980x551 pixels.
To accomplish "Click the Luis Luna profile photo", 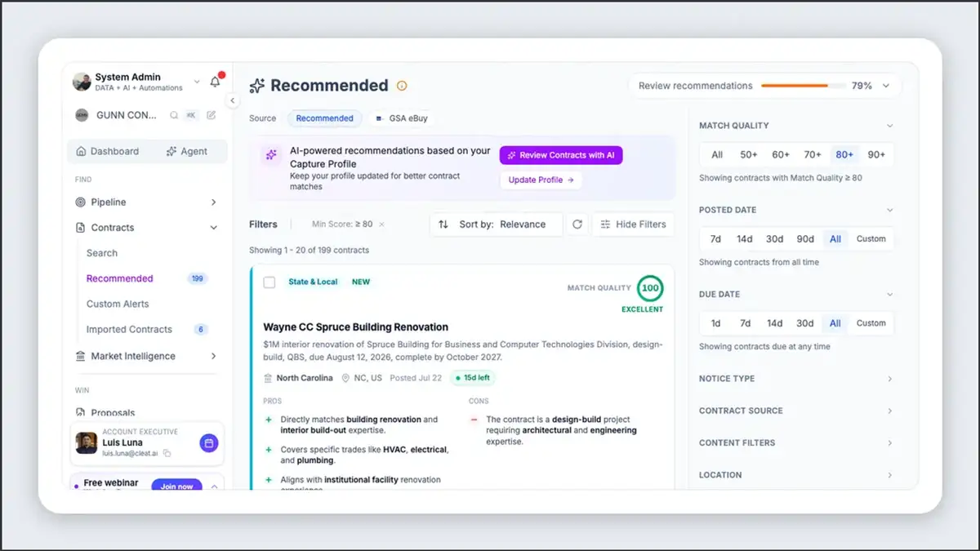I will pyautogui.click(x=87, y=443).
